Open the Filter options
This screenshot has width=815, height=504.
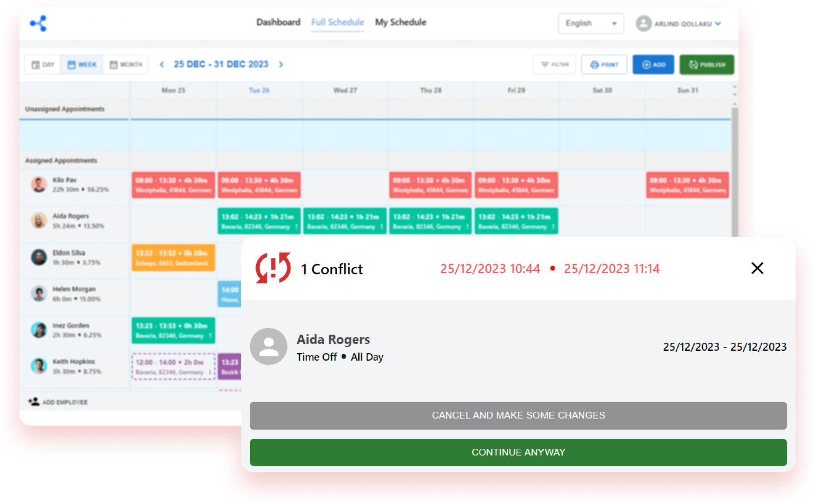[x=555, y=65]
